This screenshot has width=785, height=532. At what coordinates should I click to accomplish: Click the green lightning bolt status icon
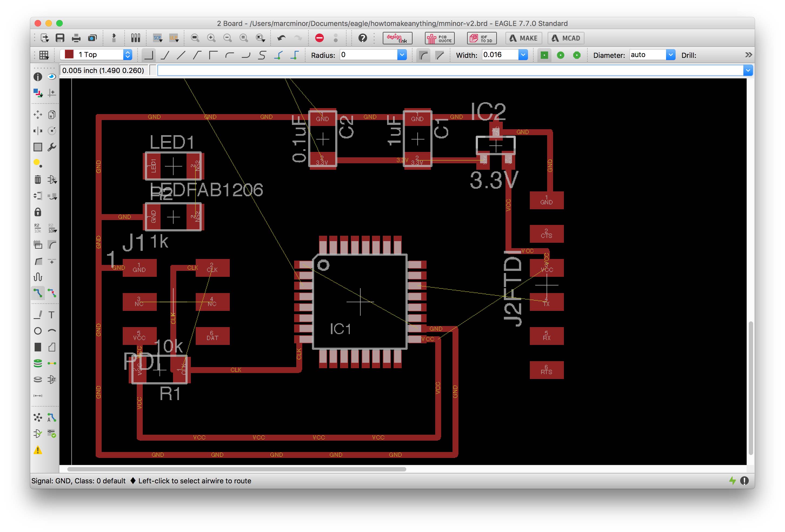tap(732, 481)
